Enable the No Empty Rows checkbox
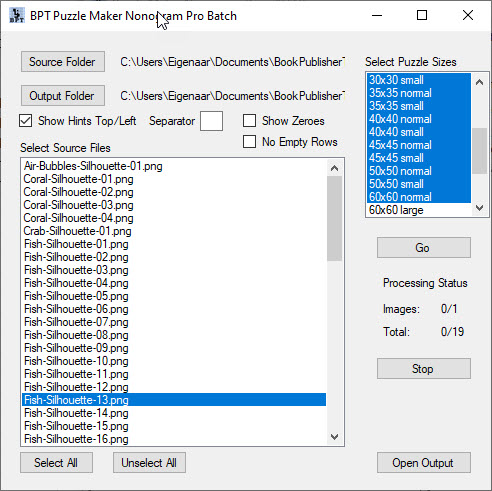Image resolution: width=492 pixels, height=491 pixels. click(249, 142)
